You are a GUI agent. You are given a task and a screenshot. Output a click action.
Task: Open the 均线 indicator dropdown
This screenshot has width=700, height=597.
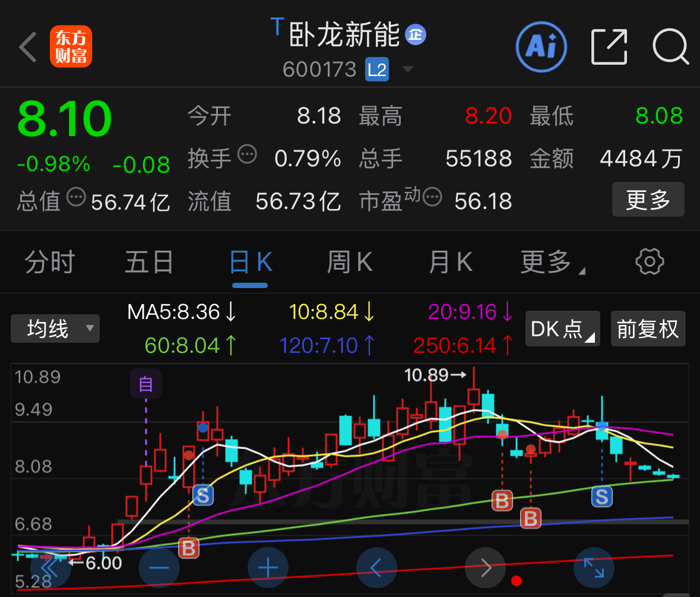[55, 328]
